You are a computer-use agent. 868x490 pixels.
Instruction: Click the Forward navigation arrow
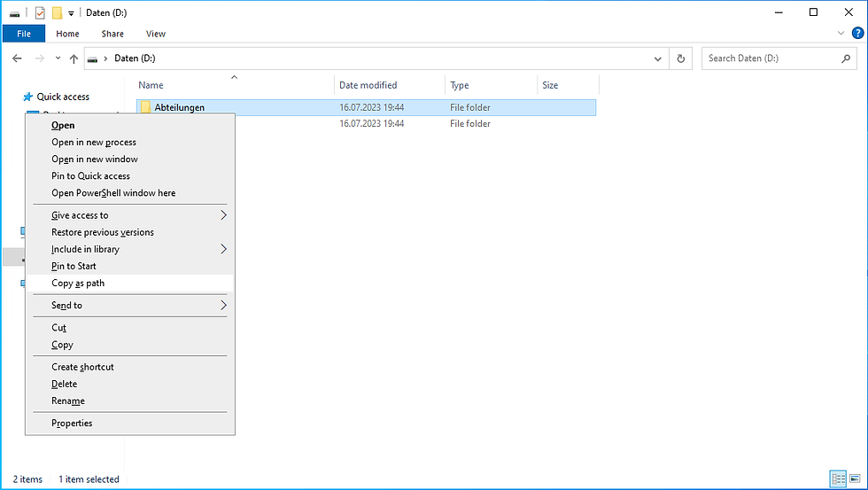tap(40, 58)
